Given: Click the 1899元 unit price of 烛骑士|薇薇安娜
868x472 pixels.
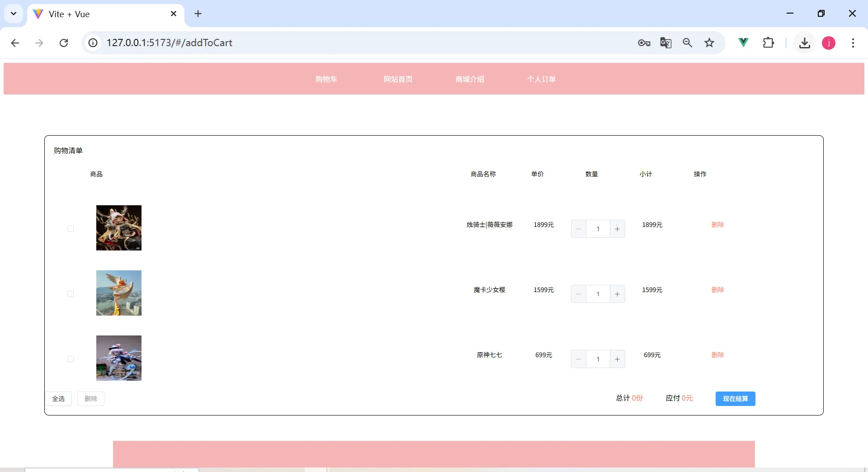Looking at the screenshot, I should [x=544, y=225].
